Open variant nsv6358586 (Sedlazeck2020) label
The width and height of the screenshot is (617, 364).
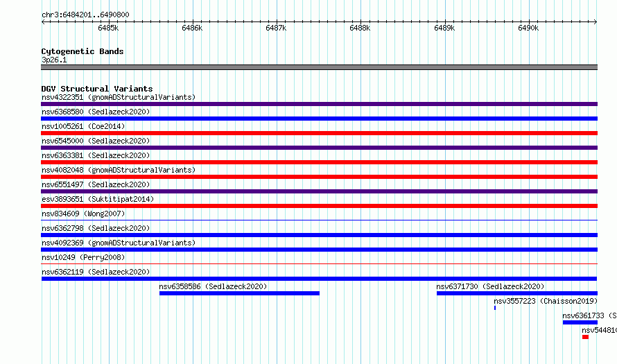pos(213,286)
